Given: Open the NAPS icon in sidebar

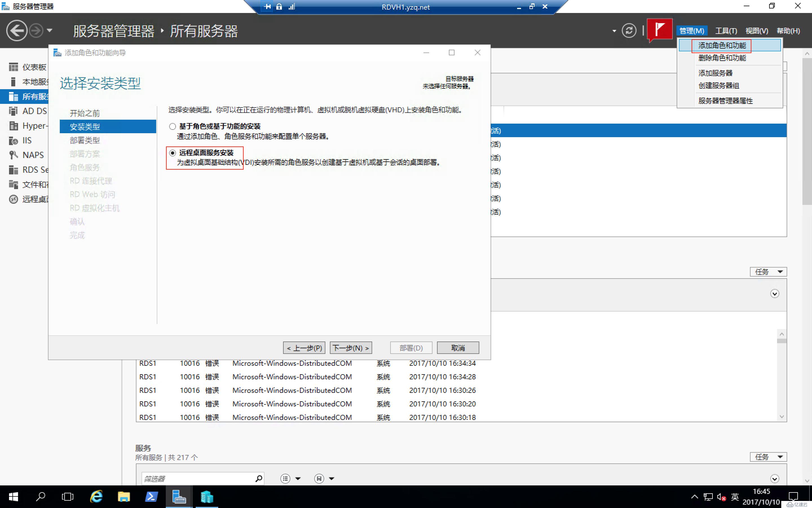Looking at the screenshot, I should 14,155.
